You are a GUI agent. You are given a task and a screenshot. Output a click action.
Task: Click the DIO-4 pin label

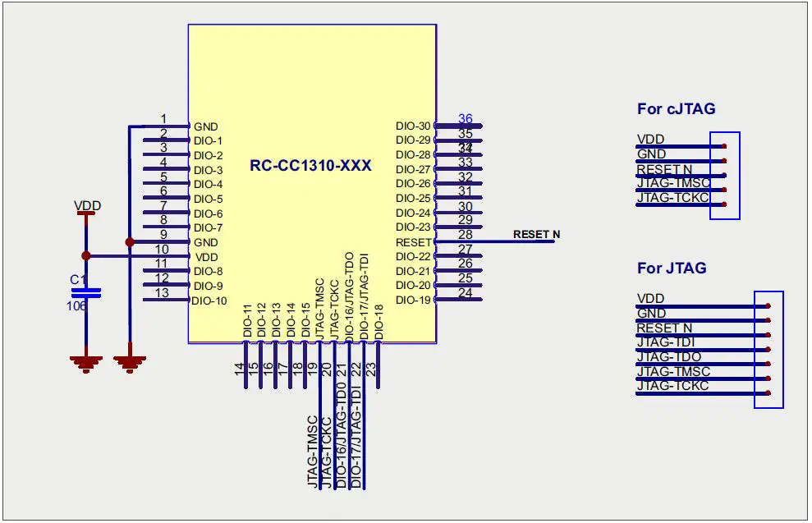click(x=209, y=185)
